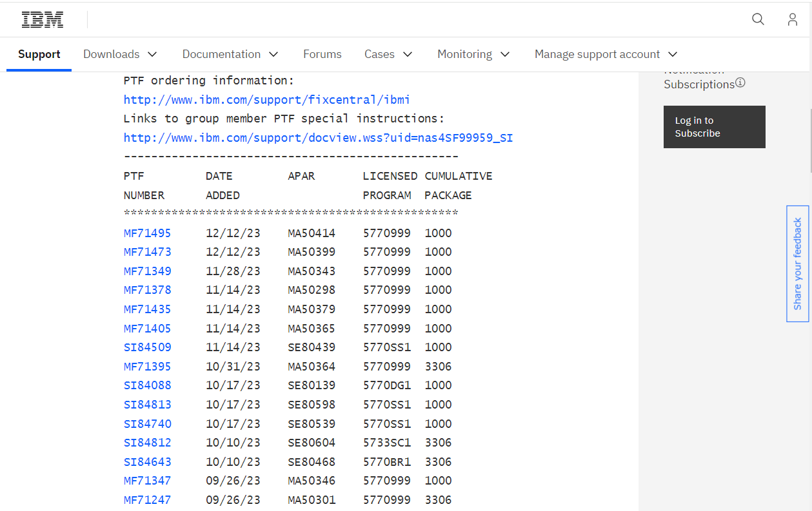The image size is (812, 511).
Task: Click APAR value MA50346
Action: pos(312,481)
